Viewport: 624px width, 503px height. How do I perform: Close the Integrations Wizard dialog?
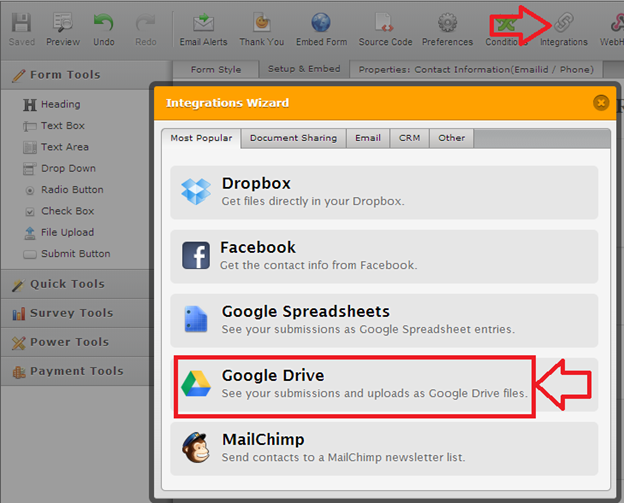click(601, 103)
